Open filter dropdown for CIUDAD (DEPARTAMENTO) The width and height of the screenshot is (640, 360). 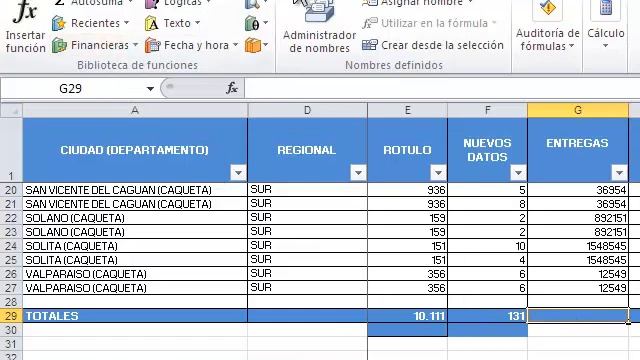(x=238, y=173)
